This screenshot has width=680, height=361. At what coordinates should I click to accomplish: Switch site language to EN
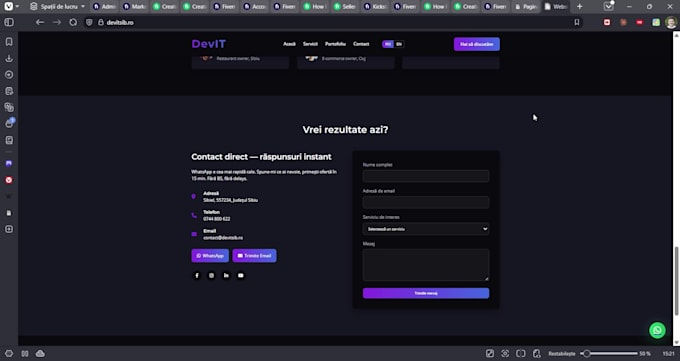coord(399,44)
